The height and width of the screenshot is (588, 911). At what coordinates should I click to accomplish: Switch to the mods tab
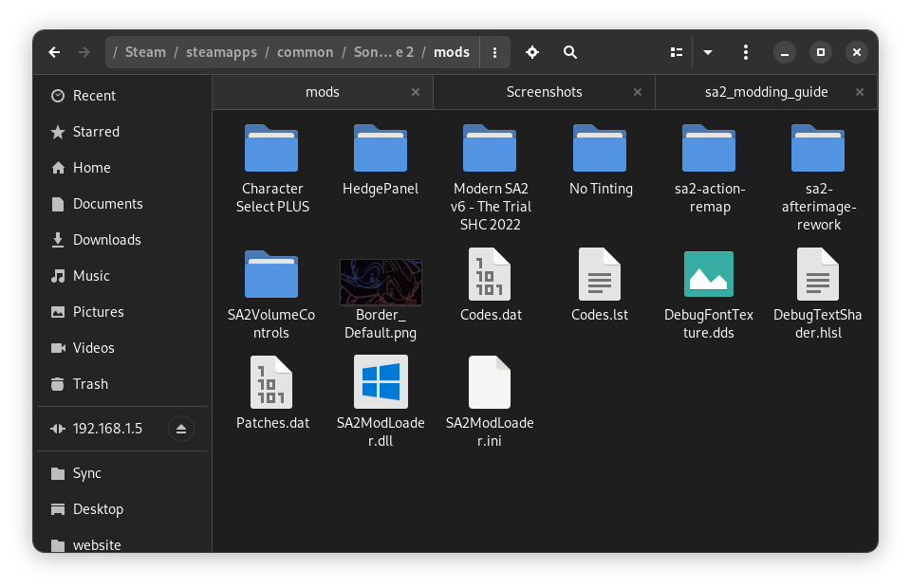click(323, 92)
